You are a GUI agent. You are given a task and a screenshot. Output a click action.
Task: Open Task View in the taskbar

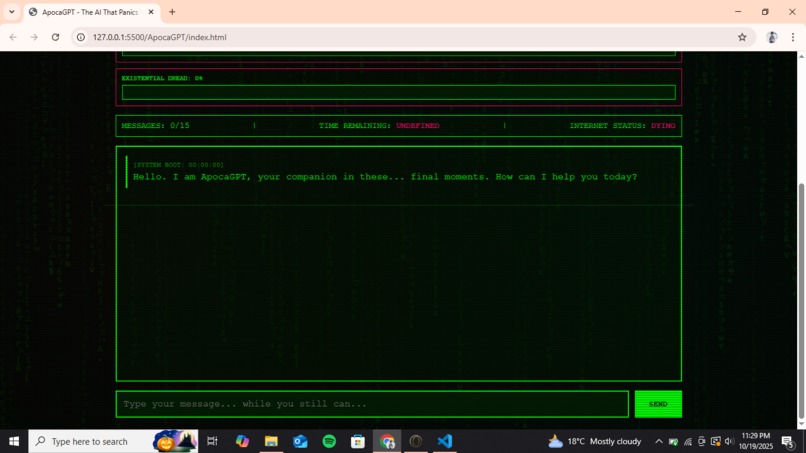coord(212,441)
